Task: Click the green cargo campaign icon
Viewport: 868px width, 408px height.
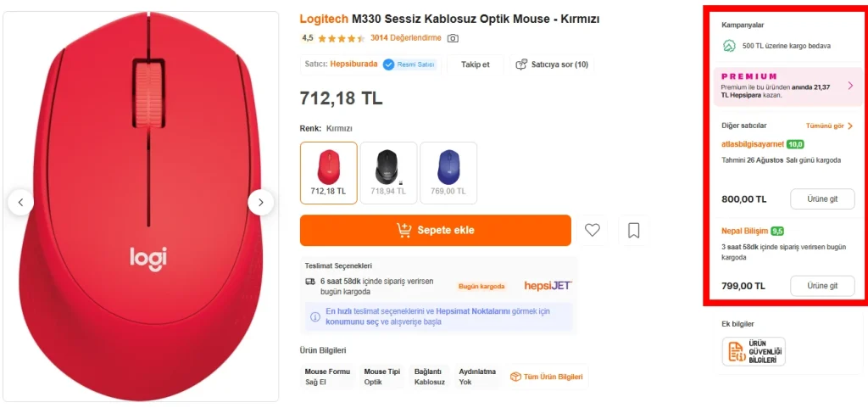Action: click(x=728, y=46)
